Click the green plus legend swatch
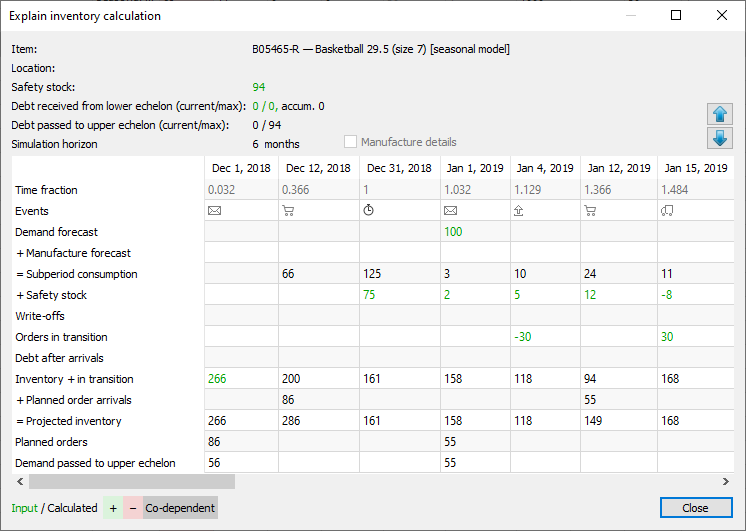The image size is (746, 531). (113, 508)
